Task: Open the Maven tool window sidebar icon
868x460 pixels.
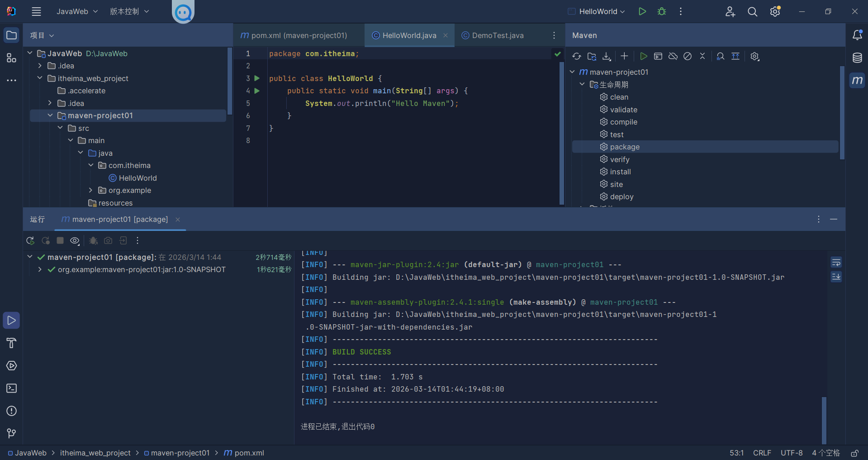Action: [x=857, y=80]
